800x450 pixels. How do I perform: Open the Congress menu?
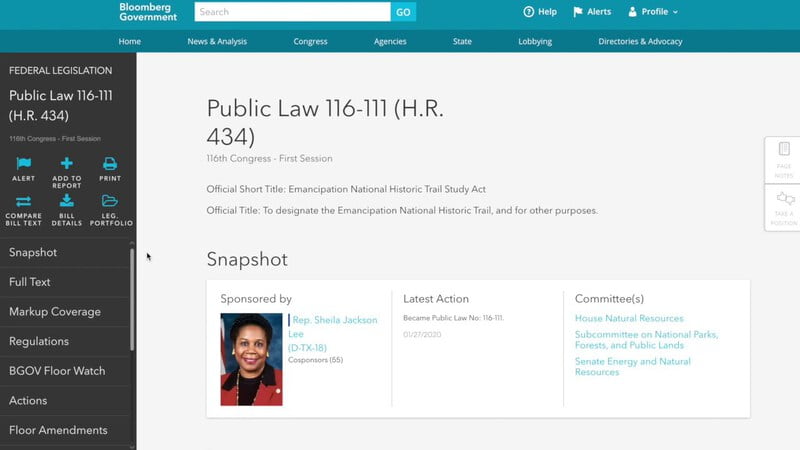tap(310, 41)
